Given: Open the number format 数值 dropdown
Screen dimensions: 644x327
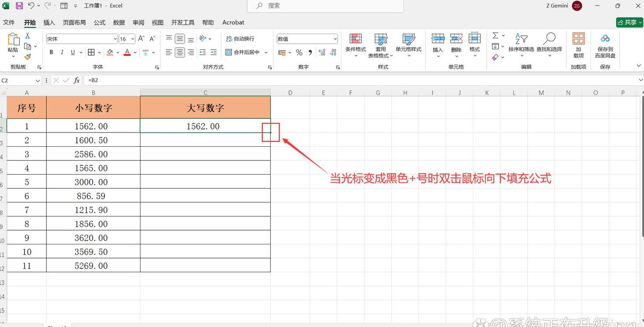Looking at the screenshot, I should tap(335, 39).
